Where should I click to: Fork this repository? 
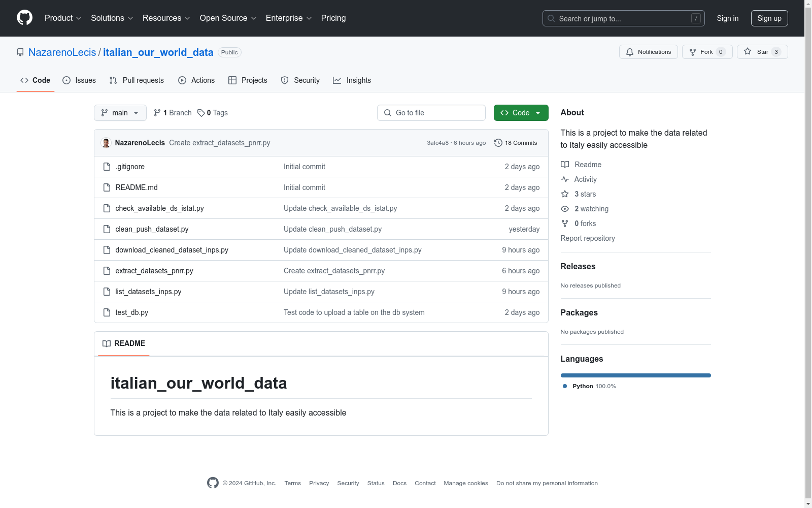[706, 52]
